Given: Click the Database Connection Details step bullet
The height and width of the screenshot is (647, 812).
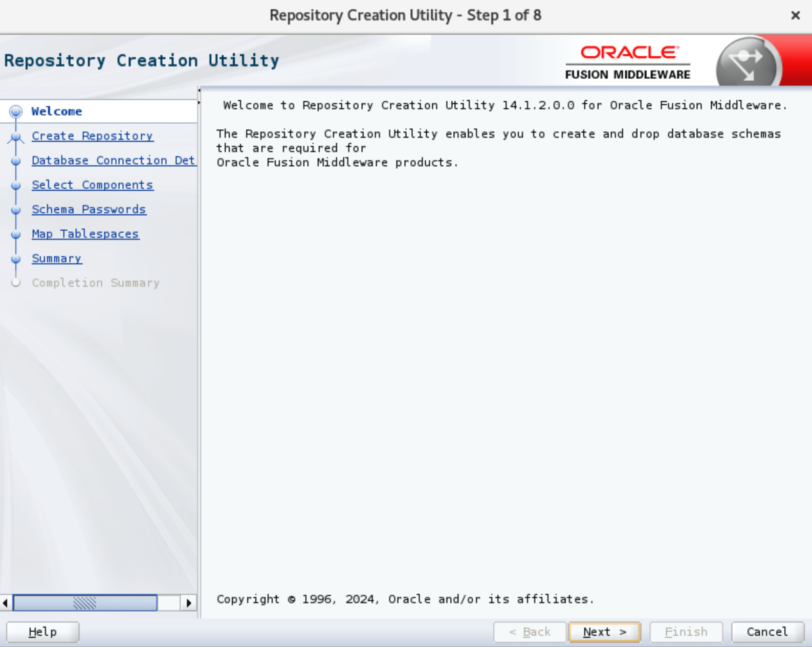Looking at the screenshot, I should 16,161.
